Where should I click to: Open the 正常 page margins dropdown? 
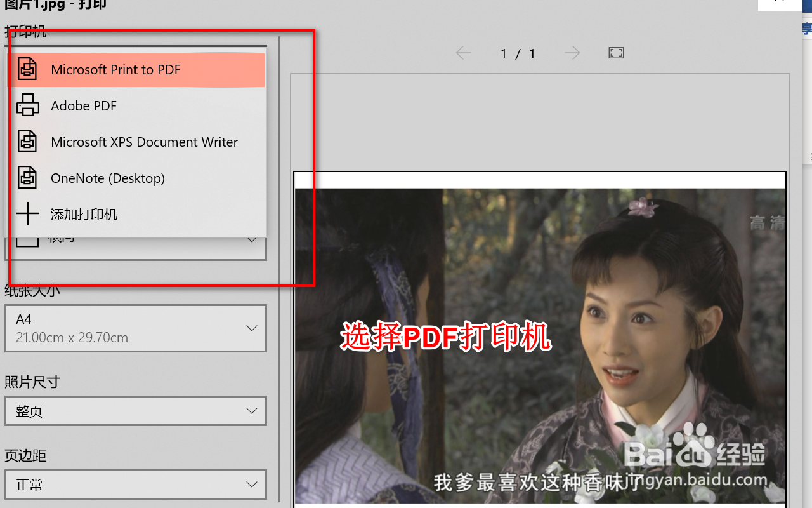[x=136, y=485]
